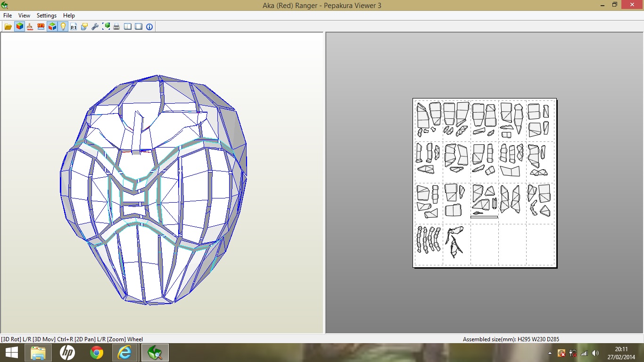This screenshot has width=644, height=362.
Task: Open the View menu
Action: pyautogui.click(x=24, y=16)
